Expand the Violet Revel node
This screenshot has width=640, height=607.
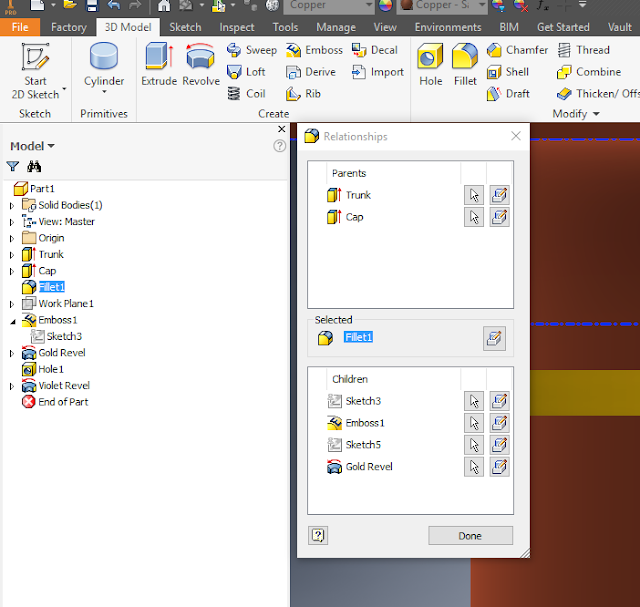[12, 386]
